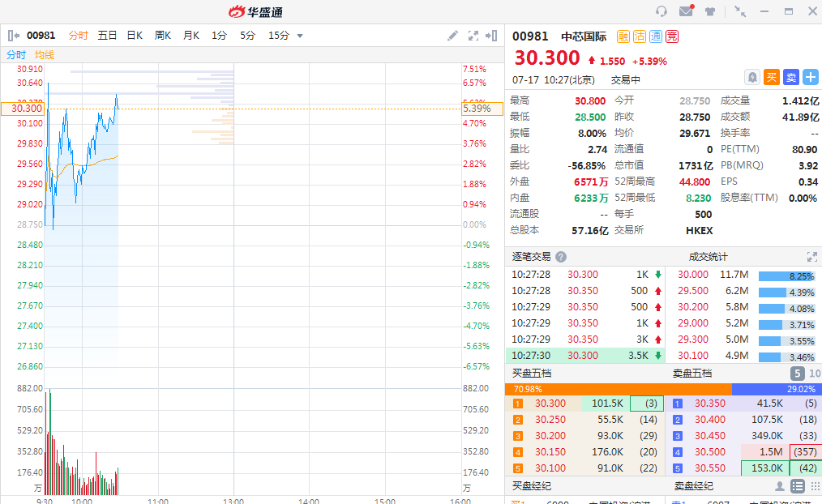Open the 15分 interval dropdown arrow
The image size is (822, 504).
[300, 36]
